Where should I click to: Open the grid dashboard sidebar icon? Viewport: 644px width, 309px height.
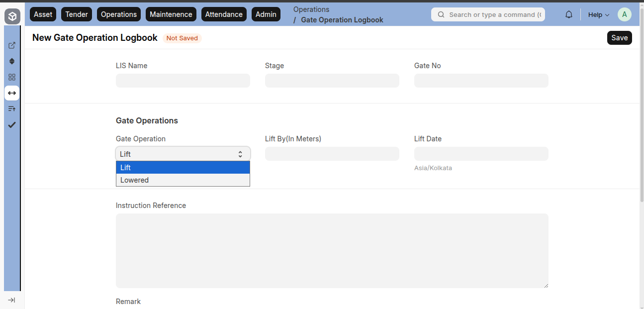12,77
